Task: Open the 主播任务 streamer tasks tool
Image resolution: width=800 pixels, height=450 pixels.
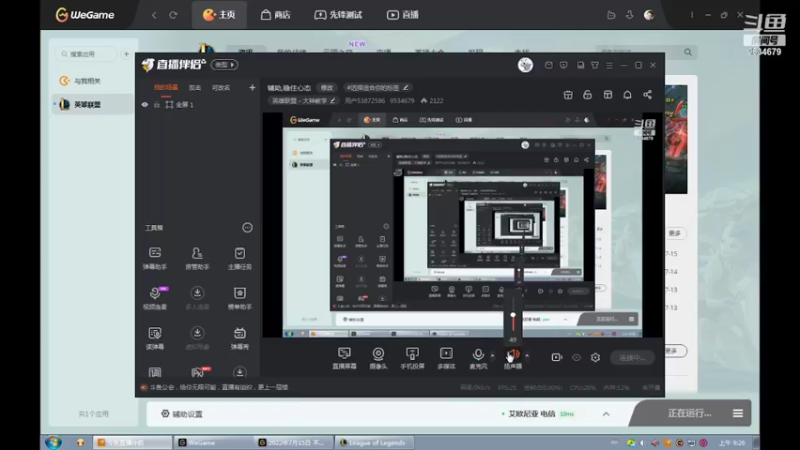Action: pyautogui.click(x=239, y=258)
